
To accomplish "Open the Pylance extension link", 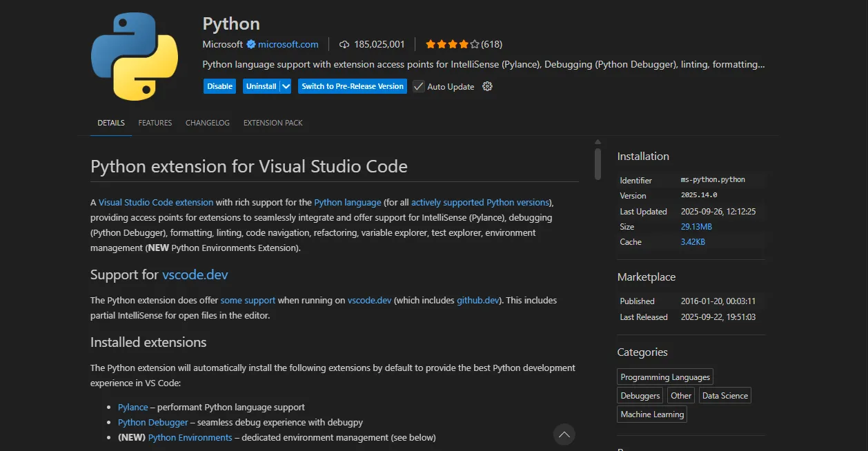I will (x=133, y=407).
